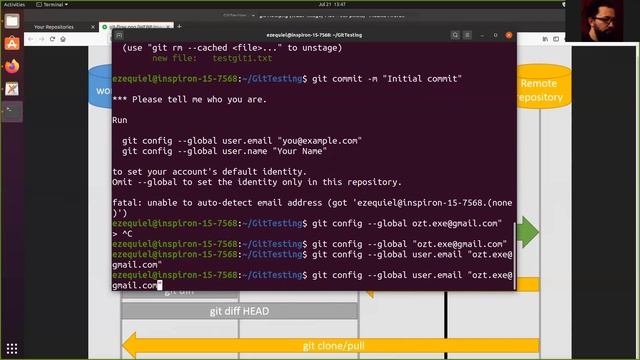Reload the Firefox page

tap(52, 39)
